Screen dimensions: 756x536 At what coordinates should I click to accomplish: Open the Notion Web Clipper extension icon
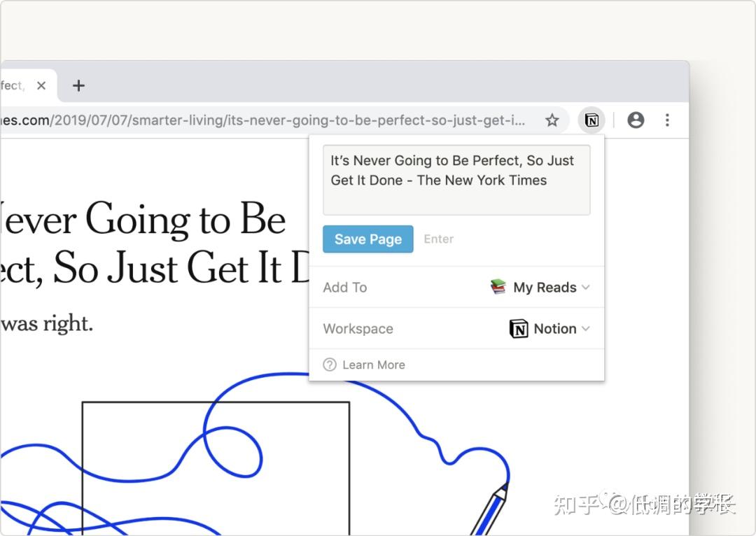[x=591, y=120]
